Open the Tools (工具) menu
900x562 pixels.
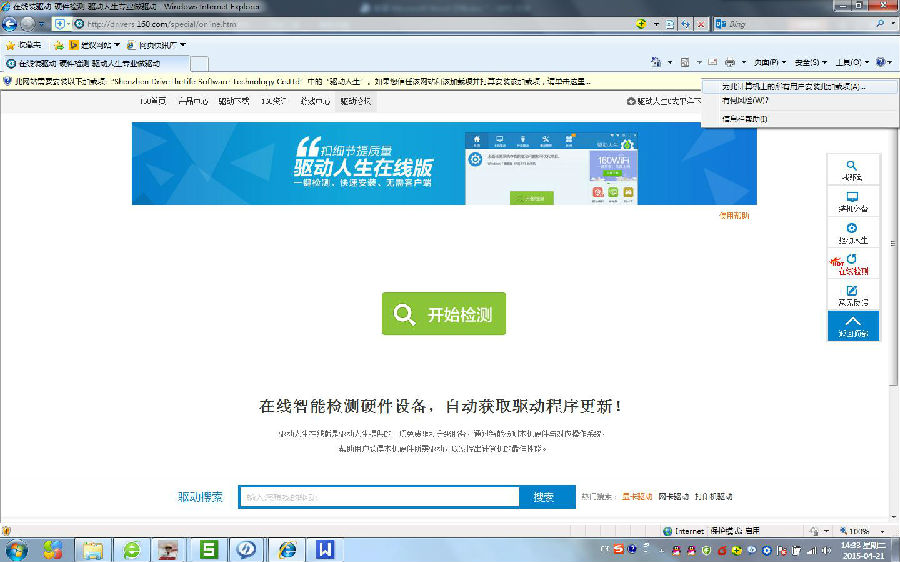852,62
